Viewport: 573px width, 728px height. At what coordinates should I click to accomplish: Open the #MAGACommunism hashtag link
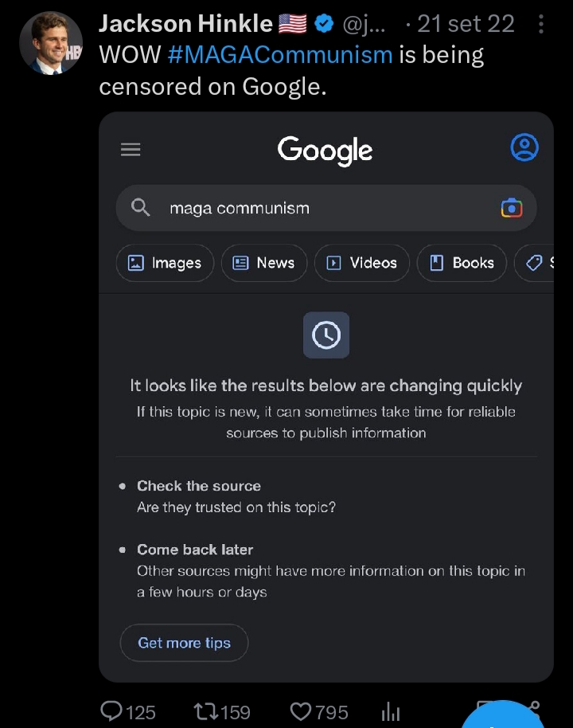point(280,55)
